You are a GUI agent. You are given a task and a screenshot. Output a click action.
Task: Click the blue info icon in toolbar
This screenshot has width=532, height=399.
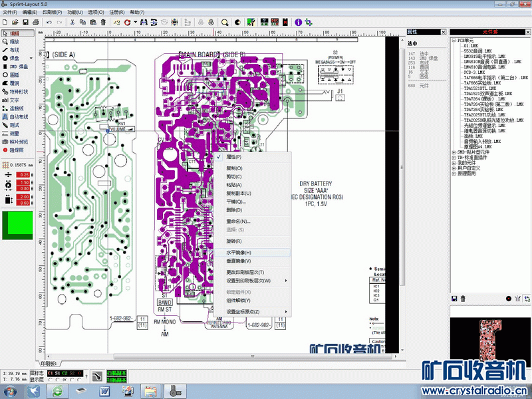click(298, 22)
